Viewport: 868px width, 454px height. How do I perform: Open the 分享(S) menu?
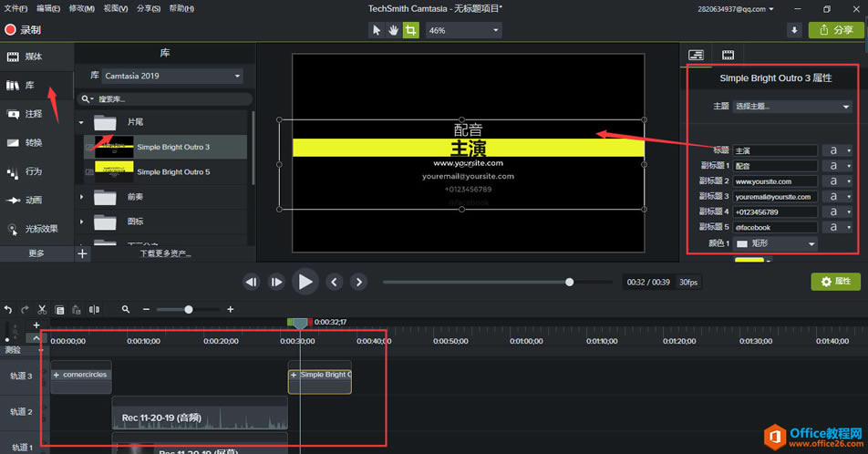click(x=149, y=8)
